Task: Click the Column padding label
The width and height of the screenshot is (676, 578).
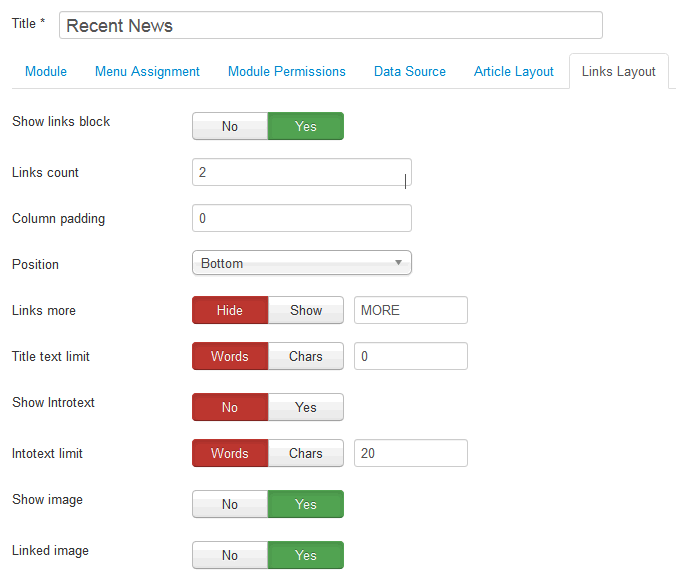Action: coord(58,219)
